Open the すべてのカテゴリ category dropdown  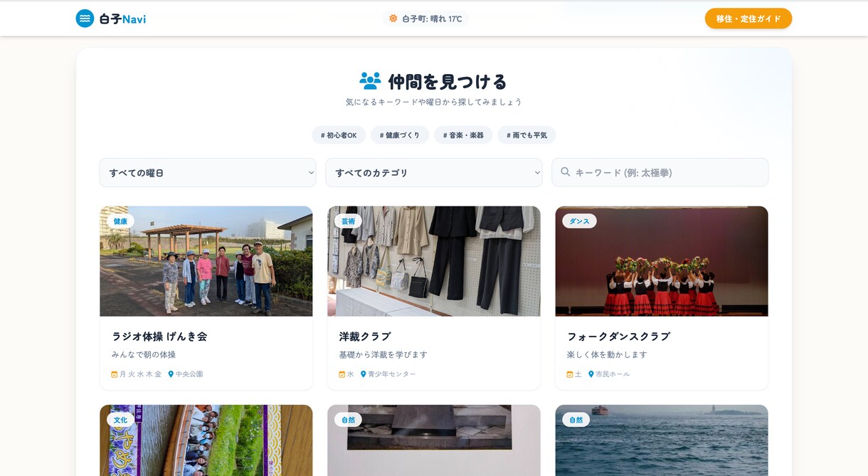[434, 172]
